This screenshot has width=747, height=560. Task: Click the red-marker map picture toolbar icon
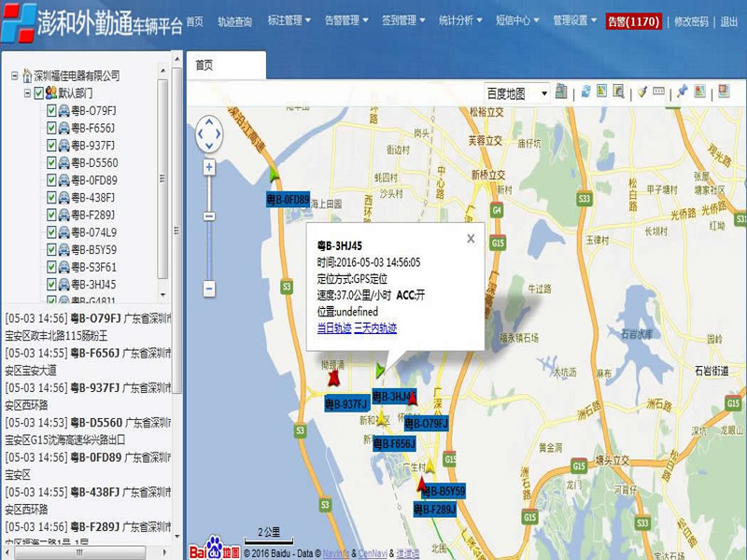699,91
